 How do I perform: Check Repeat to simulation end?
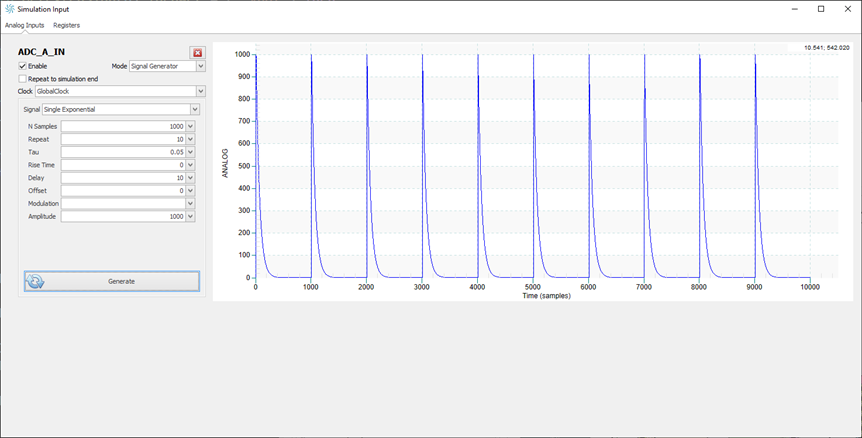coord(23,79)
